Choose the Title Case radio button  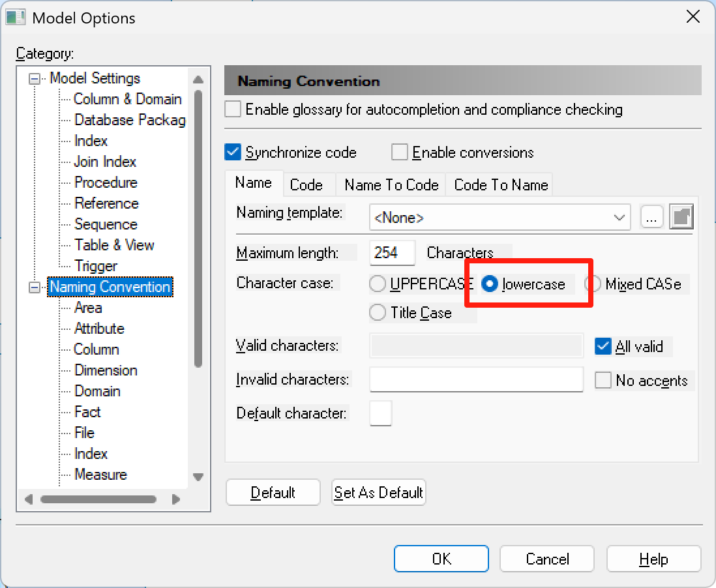coord(378,313)
